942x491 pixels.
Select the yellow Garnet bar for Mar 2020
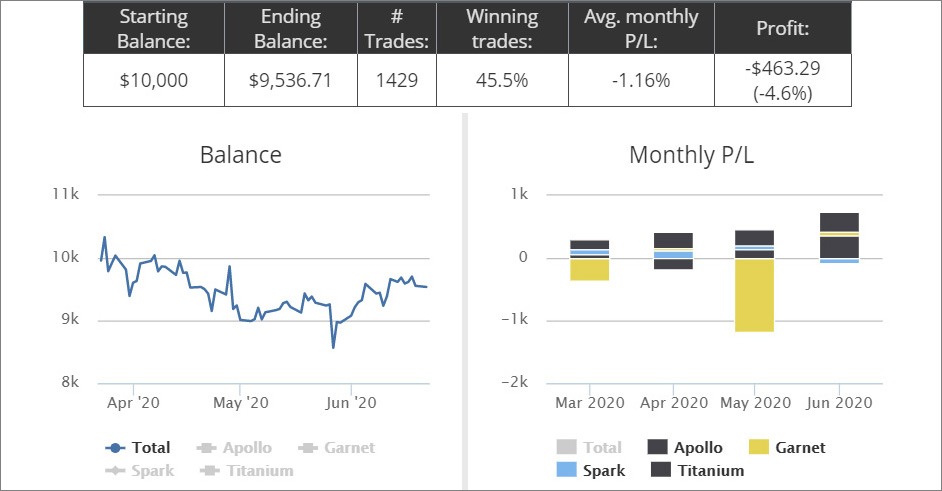589,270
